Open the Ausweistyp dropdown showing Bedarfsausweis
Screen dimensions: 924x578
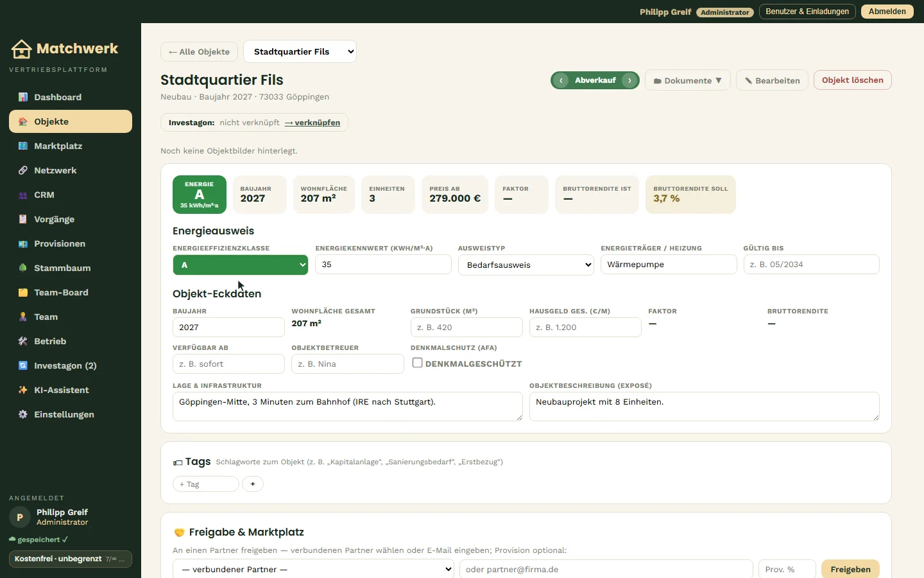click(x=526, y=265)
